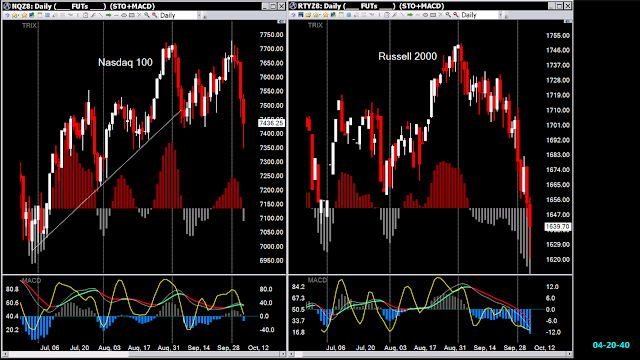
Task: Click the notepad icon in NQZ8 toolbar
Action: [x=86, y=15]
